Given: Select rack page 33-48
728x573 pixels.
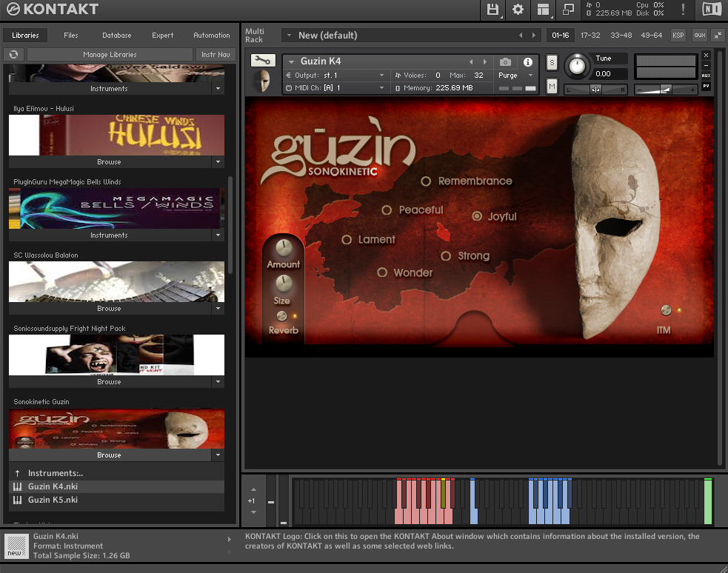Looking at the screenshot, I should coord(621,36).
